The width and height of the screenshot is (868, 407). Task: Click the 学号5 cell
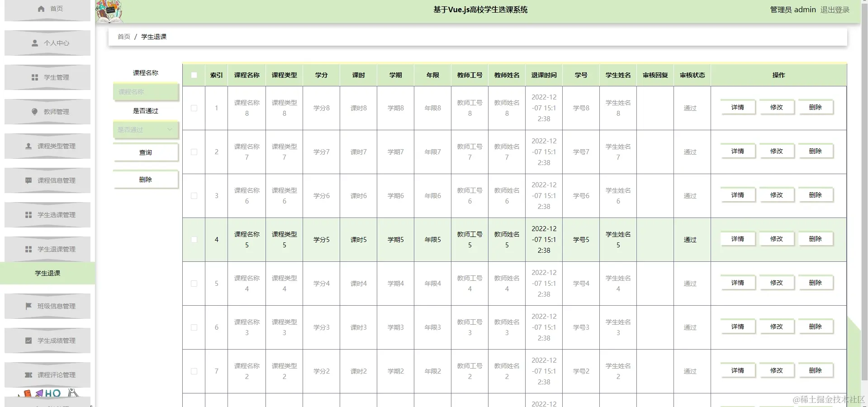pos(581,240)
